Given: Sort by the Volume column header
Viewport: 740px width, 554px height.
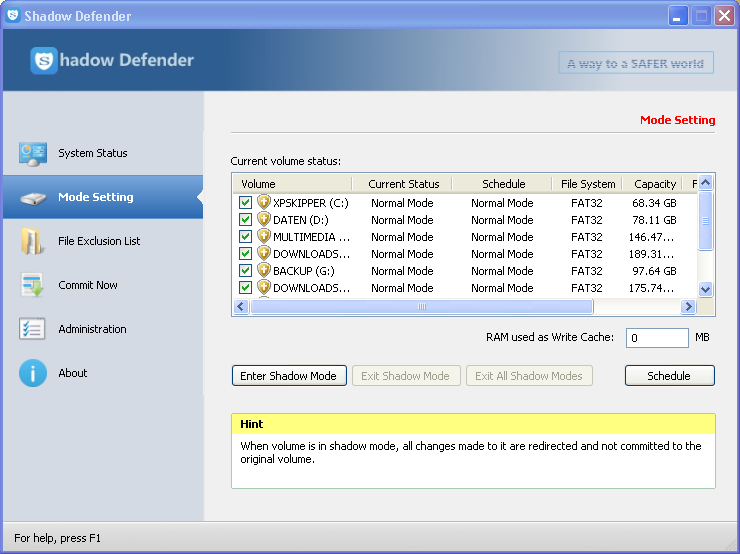Looking at the screenshot, I should point(292,184).
